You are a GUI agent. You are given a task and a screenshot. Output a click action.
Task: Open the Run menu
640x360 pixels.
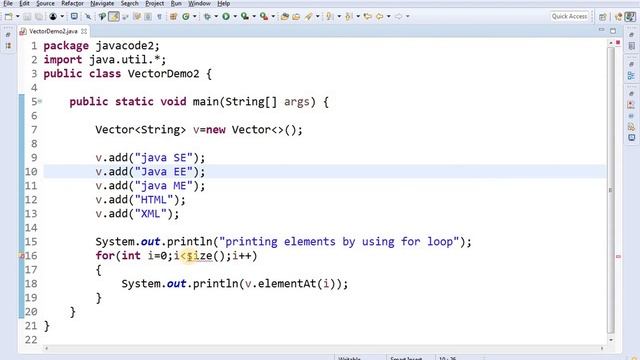click(176, 3)
